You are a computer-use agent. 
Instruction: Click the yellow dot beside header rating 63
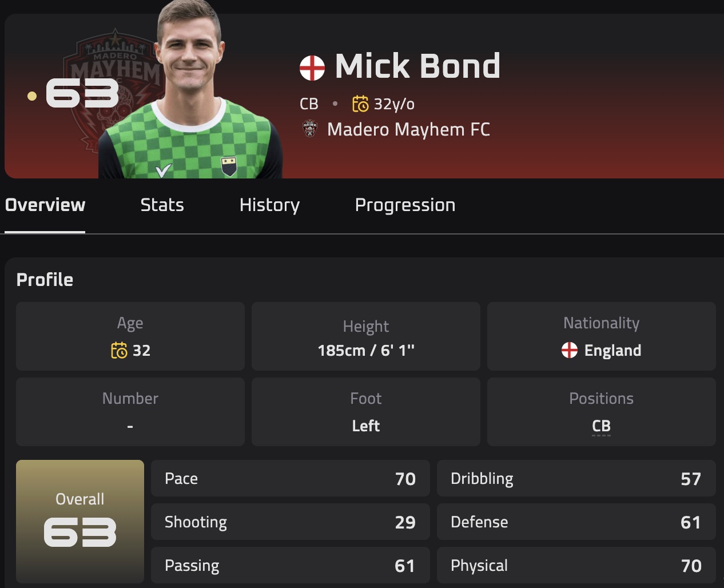32,96
